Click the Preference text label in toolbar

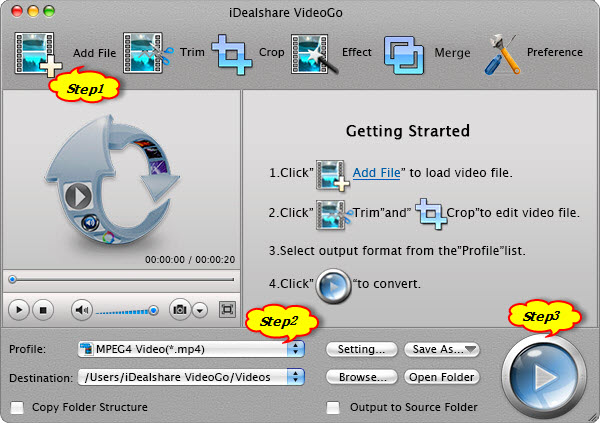pyautogui.click(x=554, y=52)
